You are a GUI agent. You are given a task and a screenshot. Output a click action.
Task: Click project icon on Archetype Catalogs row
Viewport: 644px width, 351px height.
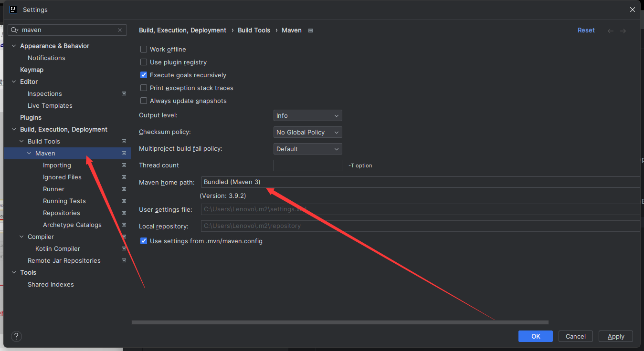[x=124, y=225]
